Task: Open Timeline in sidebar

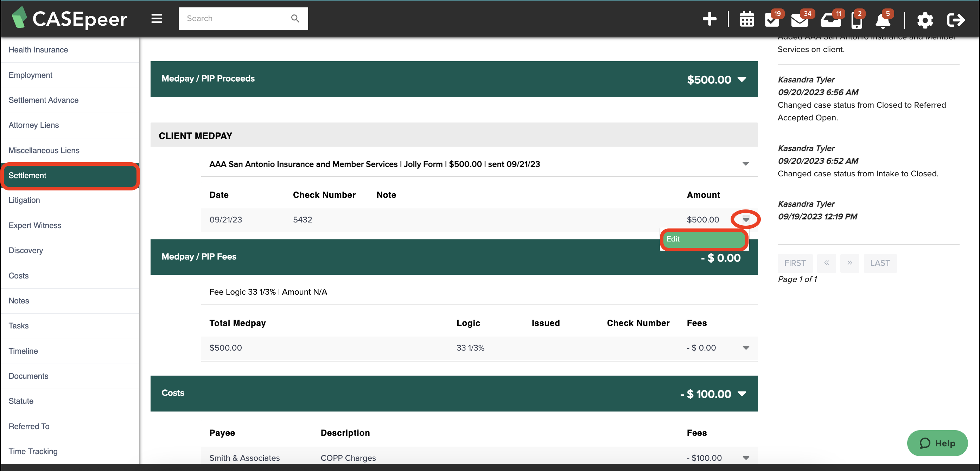Action: 70,351
